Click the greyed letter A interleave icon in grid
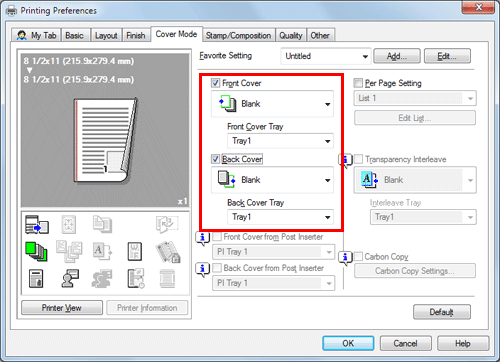The image size is (500, 362). click(102, 251)
